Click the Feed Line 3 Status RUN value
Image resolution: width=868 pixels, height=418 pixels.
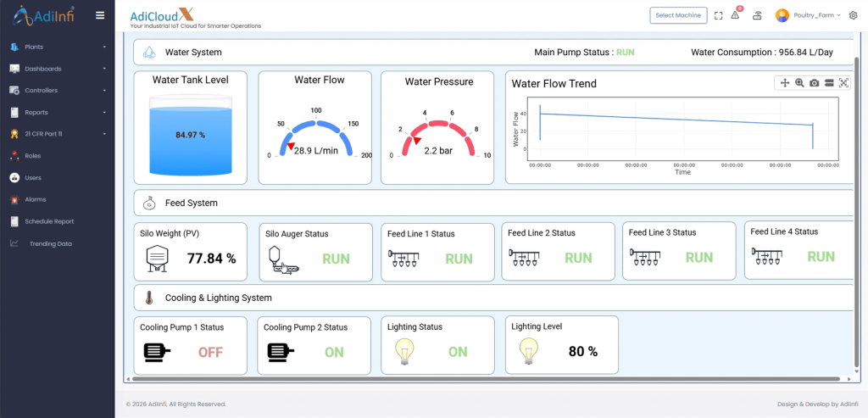699,258
